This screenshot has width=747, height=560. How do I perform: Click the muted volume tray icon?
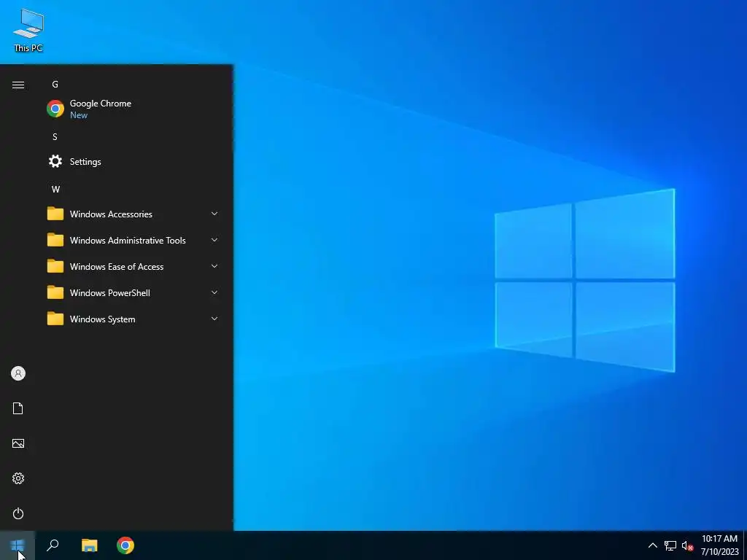point(687,545)
